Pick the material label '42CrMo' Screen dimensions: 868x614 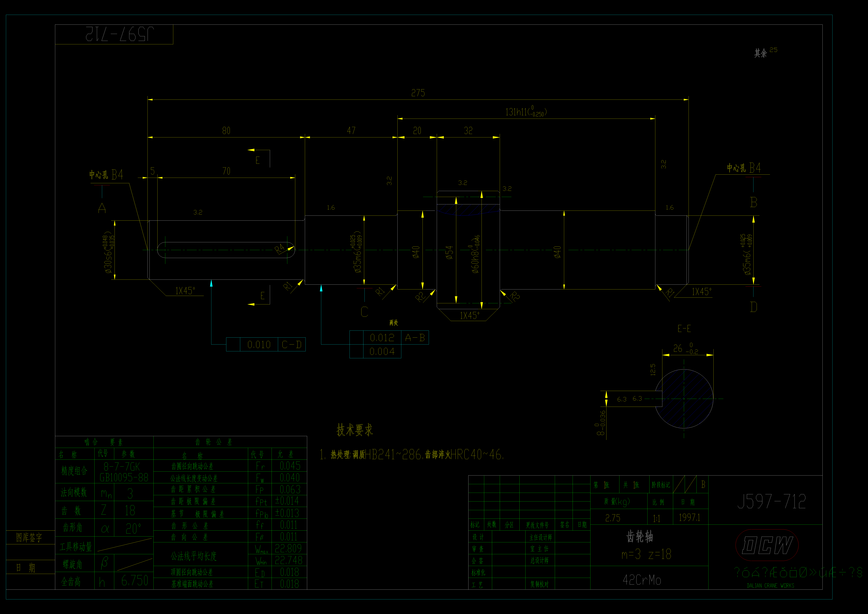[x=642, y=580]
